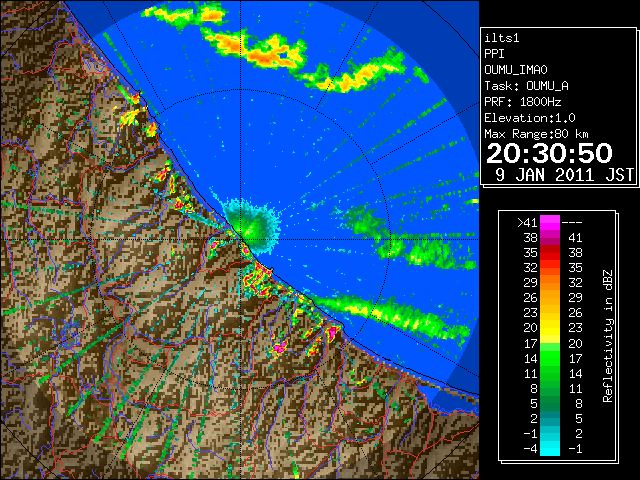Pick the cyan swatch beside -4

pyautogui.click(x=550, y=448)
